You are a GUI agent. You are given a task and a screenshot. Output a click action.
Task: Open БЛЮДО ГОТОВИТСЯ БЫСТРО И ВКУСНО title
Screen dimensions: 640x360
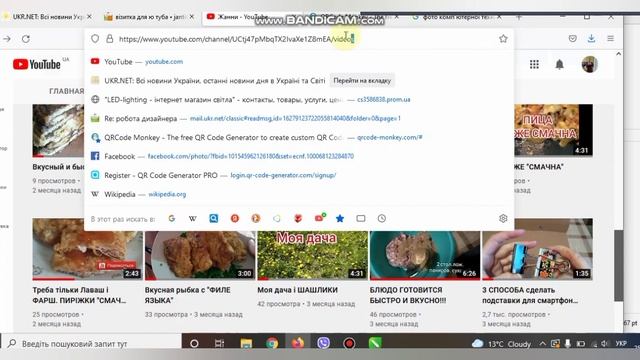[x=408, y=295]
